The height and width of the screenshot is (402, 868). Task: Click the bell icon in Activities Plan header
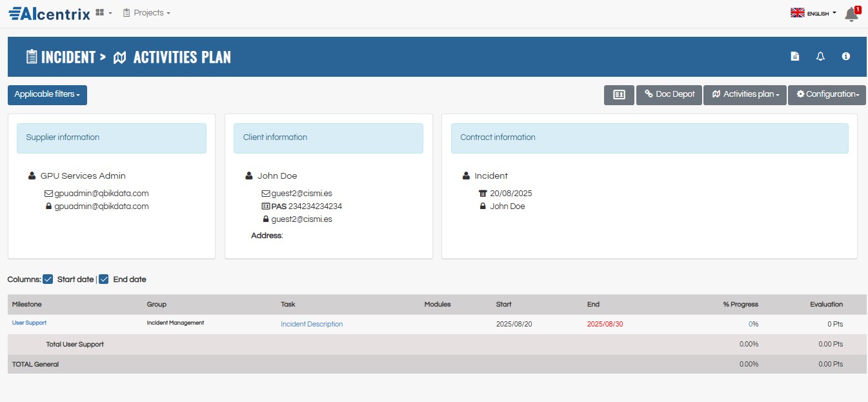[x=820, y=57]
